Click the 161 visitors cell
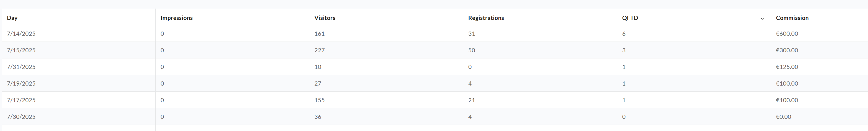Image resolution: width=868 pixels, height=131 pixels. click(320, 34)
